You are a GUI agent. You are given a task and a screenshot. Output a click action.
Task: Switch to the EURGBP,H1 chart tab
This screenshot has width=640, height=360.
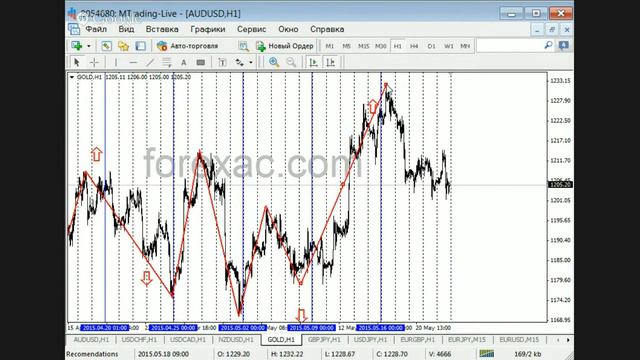click(418, 340)
